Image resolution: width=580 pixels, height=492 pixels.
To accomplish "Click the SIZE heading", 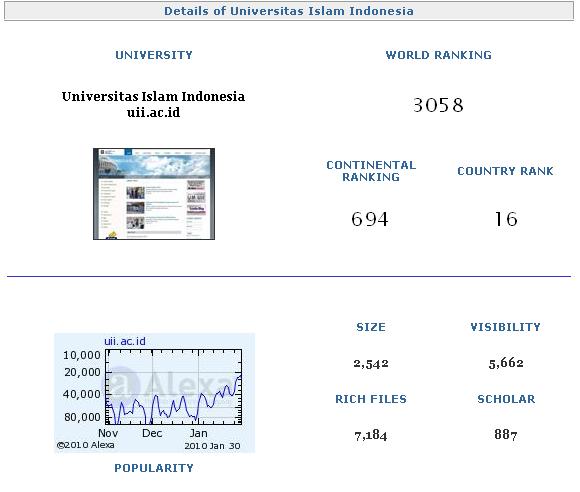I will tap(371, 327).
